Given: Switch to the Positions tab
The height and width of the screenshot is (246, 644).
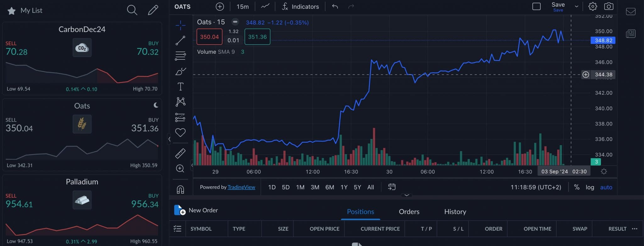Looking at the screenshot, I should tap(360, 212).
